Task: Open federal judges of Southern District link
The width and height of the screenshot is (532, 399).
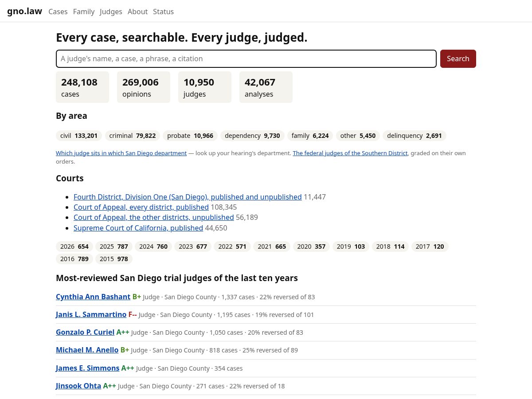Action: pos(350,153)
